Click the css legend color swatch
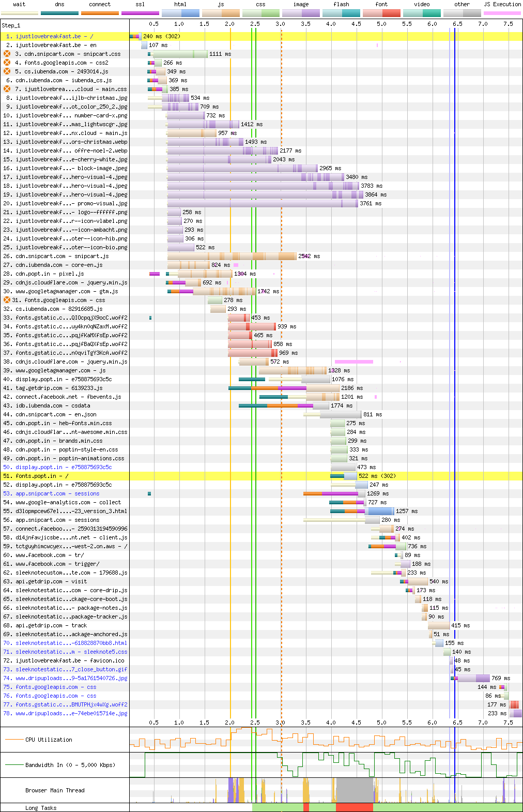The width and height of the screenshot is (523, 812). (261, 13)
